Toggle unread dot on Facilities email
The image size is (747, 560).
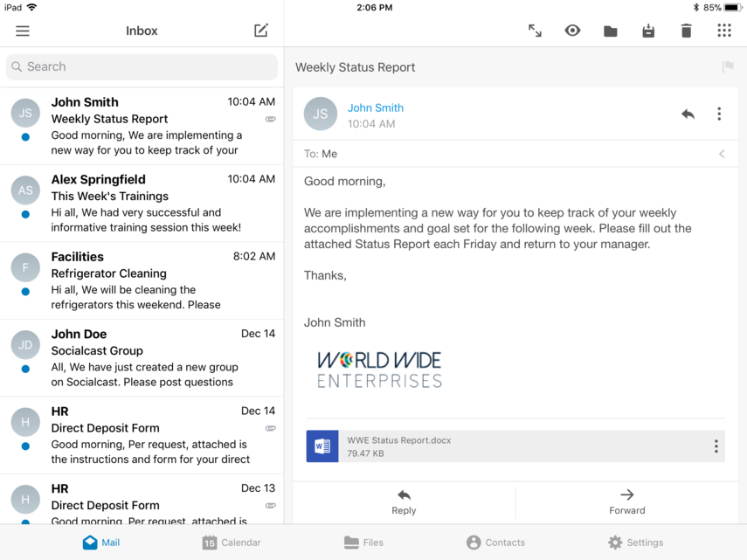25,292
